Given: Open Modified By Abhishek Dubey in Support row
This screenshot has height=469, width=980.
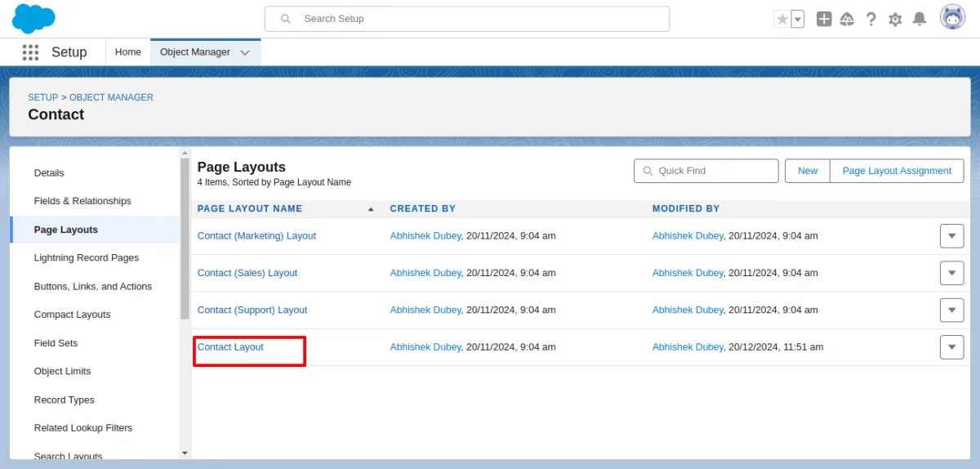Looking at the screenshot, I should tap(688, 310).
